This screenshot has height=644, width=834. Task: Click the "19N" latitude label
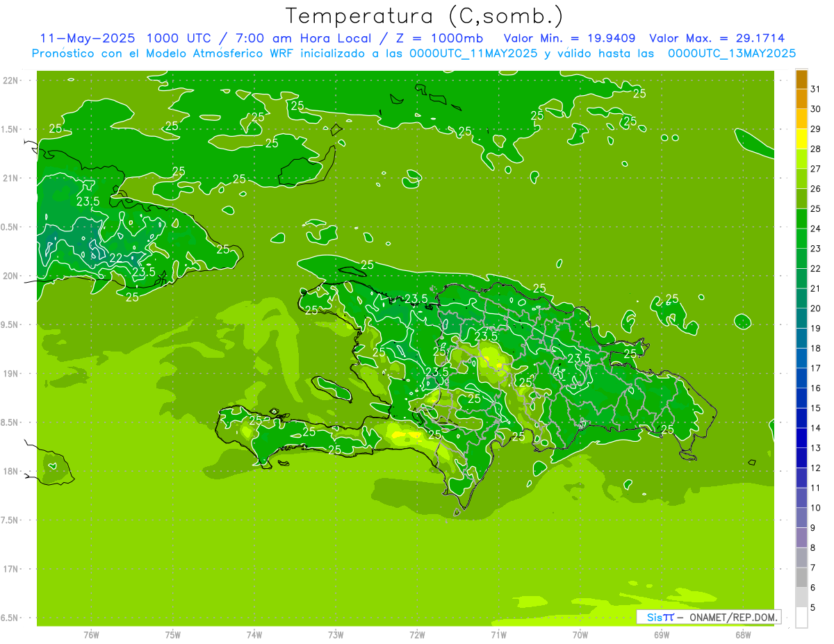12,374
